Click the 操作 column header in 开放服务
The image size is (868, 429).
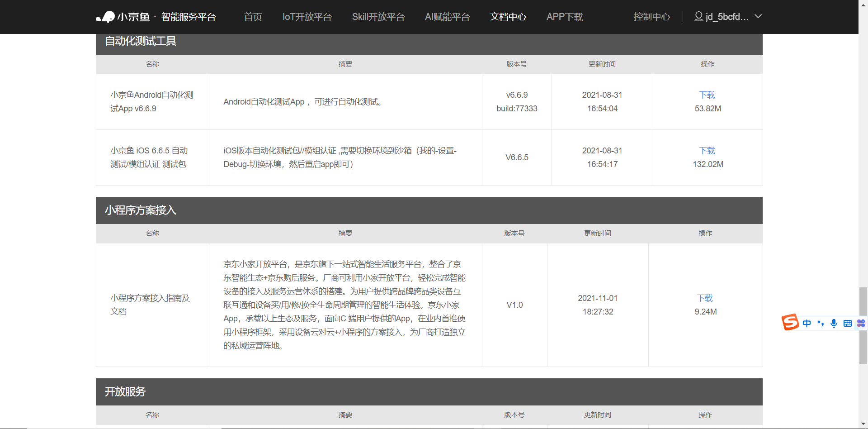[705, 415]
